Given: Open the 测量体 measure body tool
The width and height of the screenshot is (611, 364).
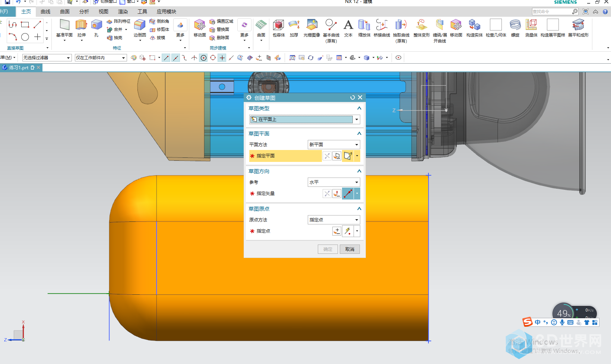Looking at the screenshot, I should tap(531, 28).
